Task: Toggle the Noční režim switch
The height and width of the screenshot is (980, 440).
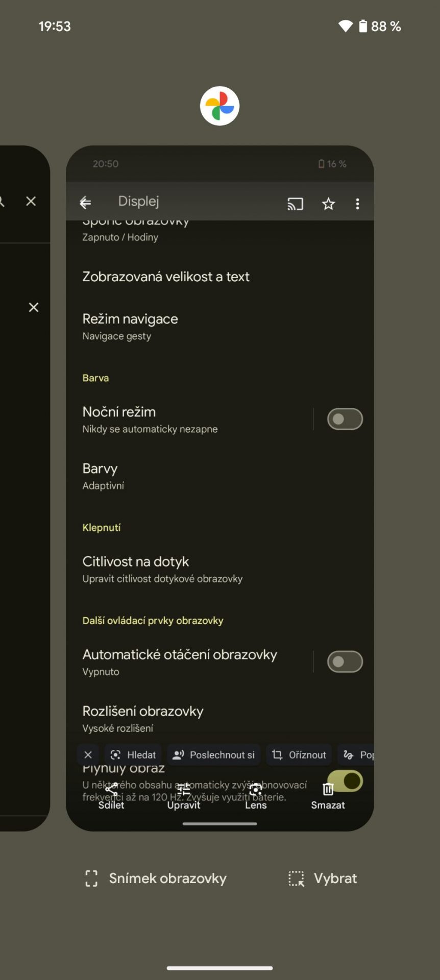Action: [x=345, y=419]
